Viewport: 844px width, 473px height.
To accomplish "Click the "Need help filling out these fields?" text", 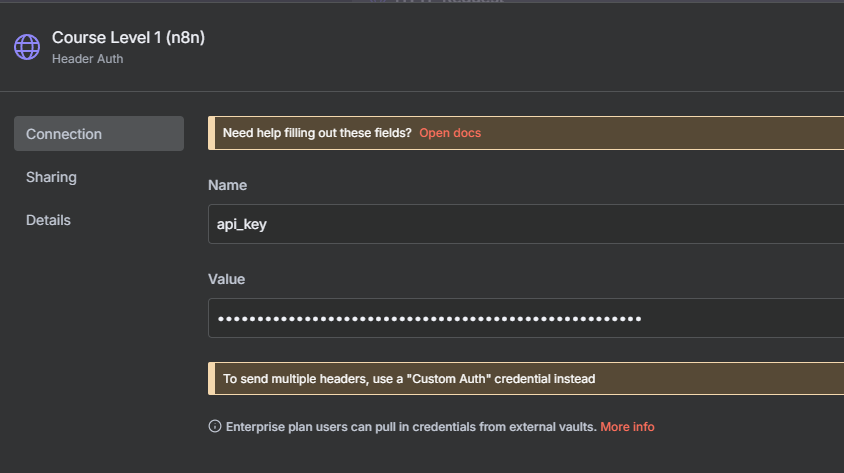I will (317, 133).
